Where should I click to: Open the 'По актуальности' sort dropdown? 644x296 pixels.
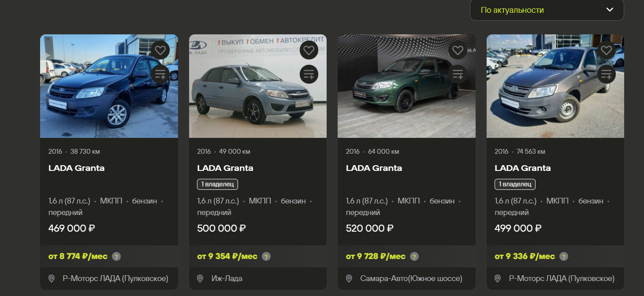547,10
